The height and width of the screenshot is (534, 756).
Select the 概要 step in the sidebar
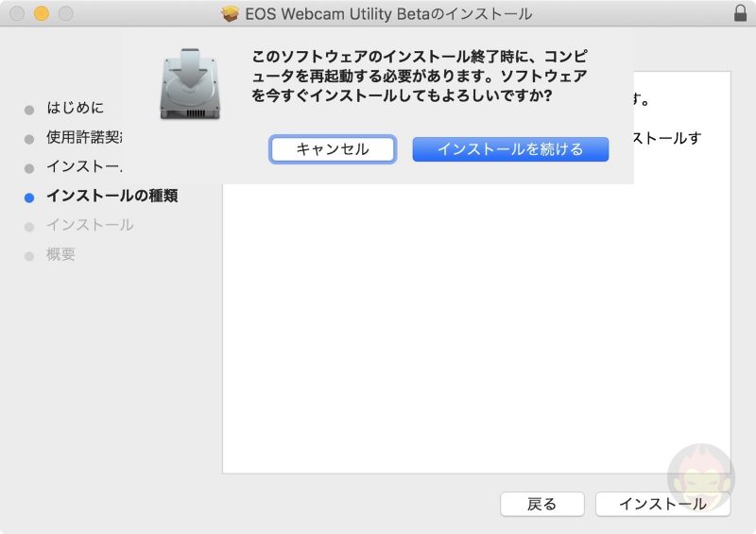point(60,254)
